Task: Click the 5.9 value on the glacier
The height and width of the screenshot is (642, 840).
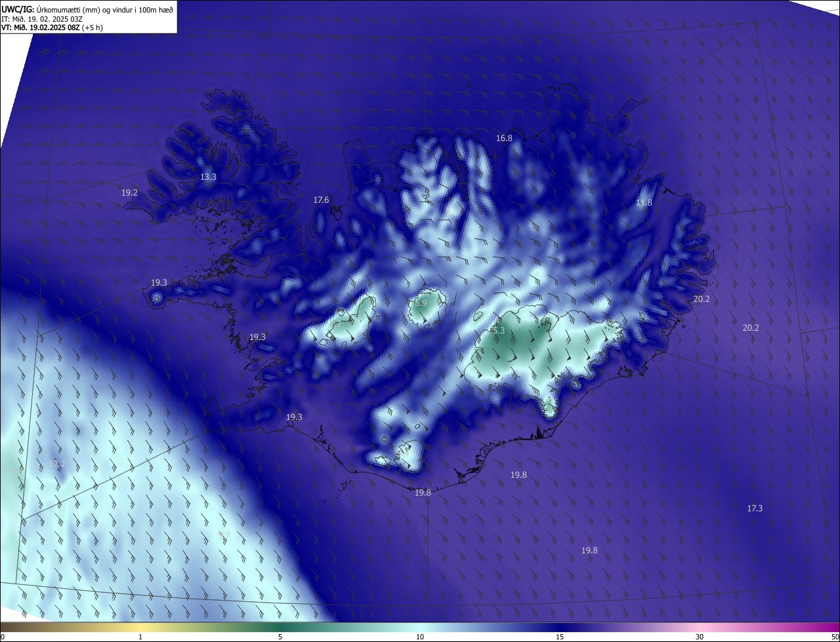Action: pyautogui.click(x=421, y=303)
